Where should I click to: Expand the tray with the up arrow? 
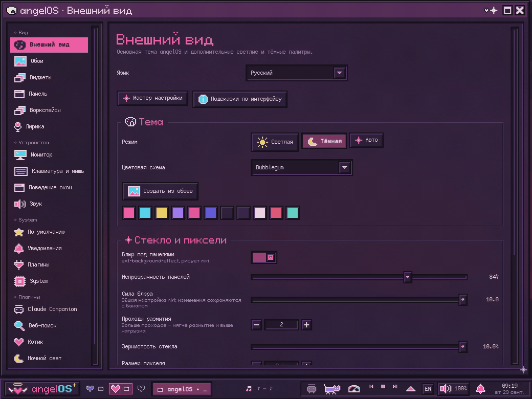411,389
